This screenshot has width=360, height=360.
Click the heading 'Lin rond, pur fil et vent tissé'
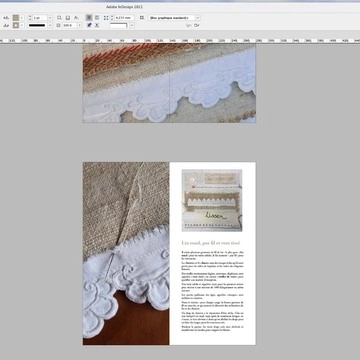(211, 243)
